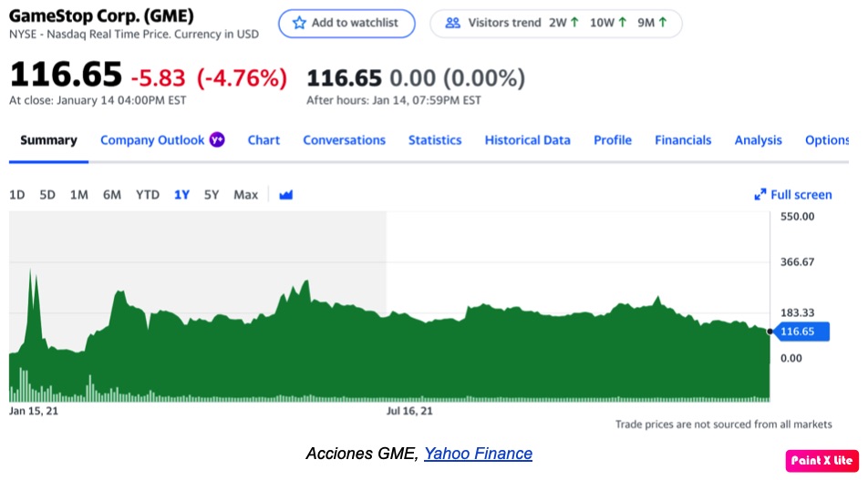Go to the Conversations tab
Screen dimensions: 868x480
pyautogui.click(x=344, y=140)
